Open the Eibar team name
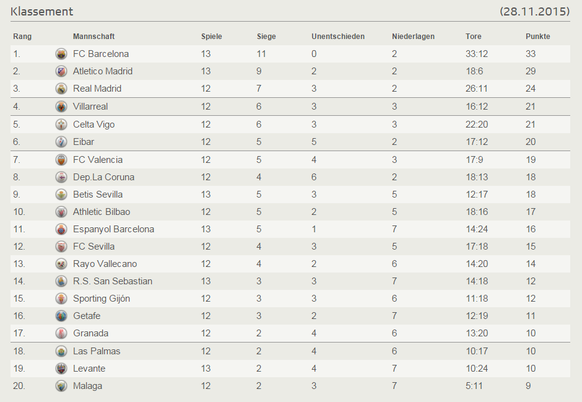This screenshot has height=402, width=582. click(84, 142)
